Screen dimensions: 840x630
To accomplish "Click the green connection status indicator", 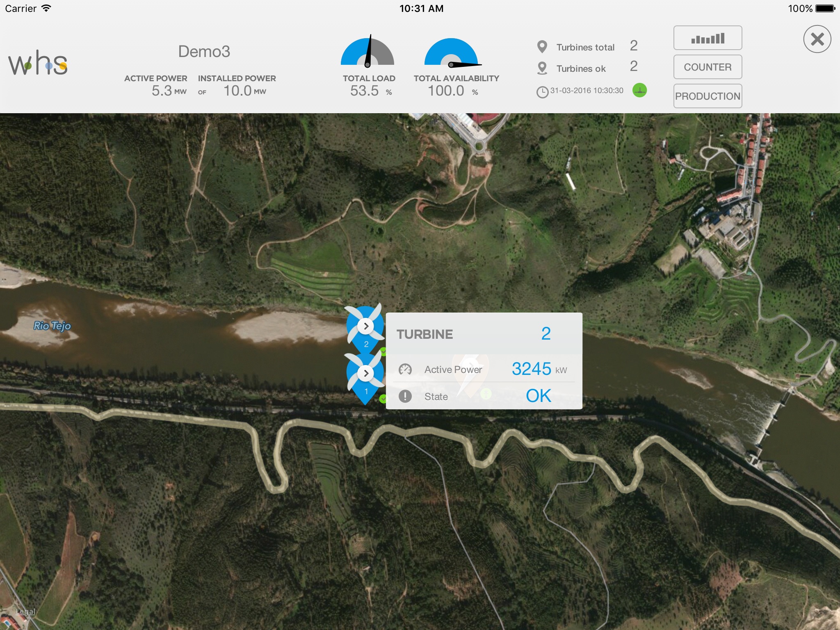I will (x=639, y=90).
